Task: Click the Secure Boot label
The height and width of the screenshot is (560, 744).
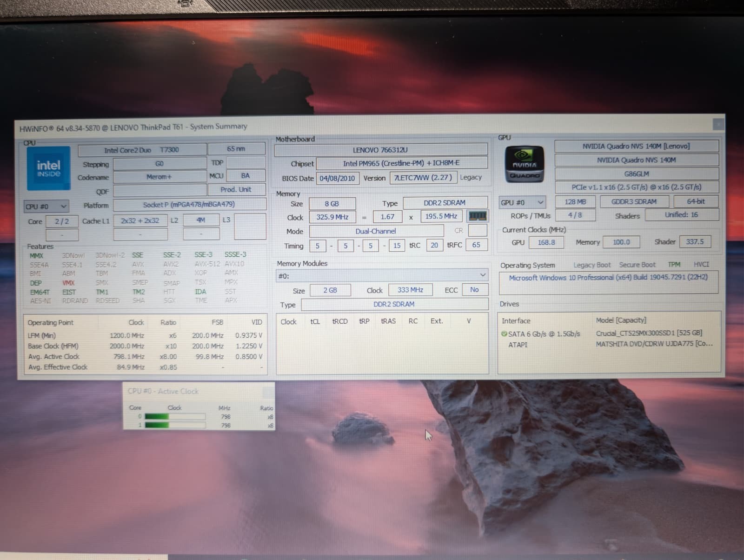Action: pyautogui.click(x=637, y=265)
